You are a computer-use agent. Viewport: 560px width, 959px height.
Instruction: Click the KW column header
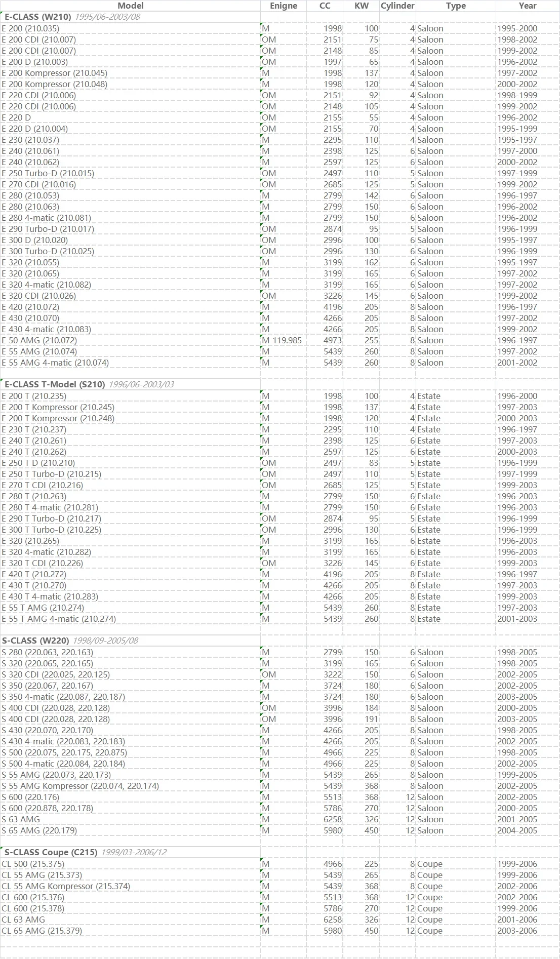361,6
